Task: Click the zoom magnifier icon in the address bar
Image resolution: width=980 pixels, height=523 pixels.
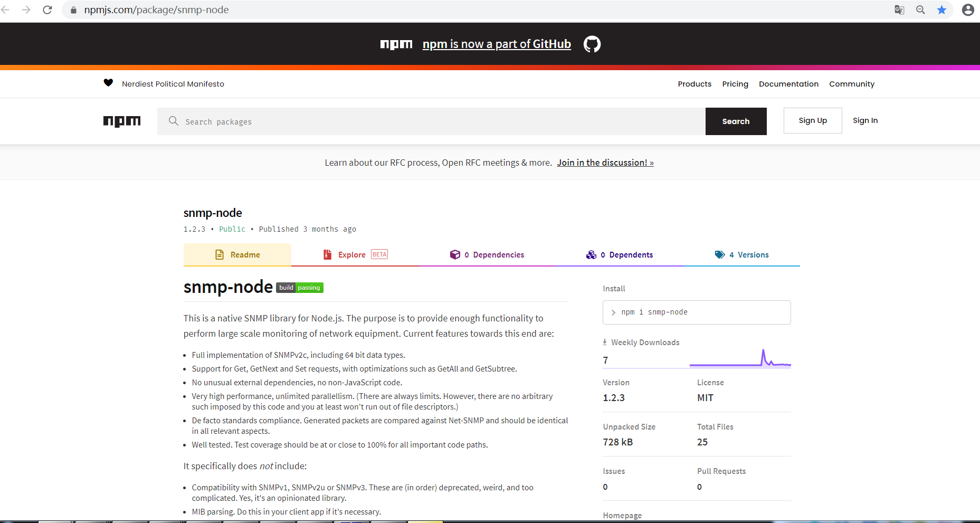Action: tap(920, 9)
